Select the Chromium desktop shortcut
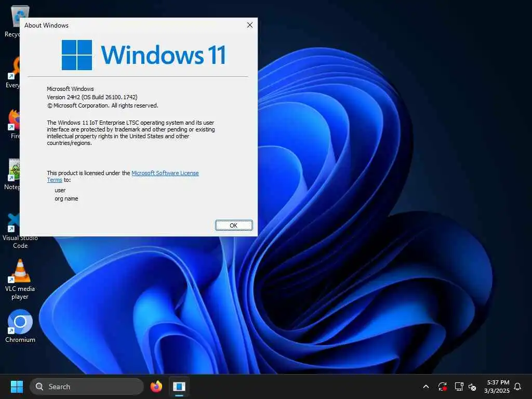Viewport: 532px width, 399px height. pos(20,326)
